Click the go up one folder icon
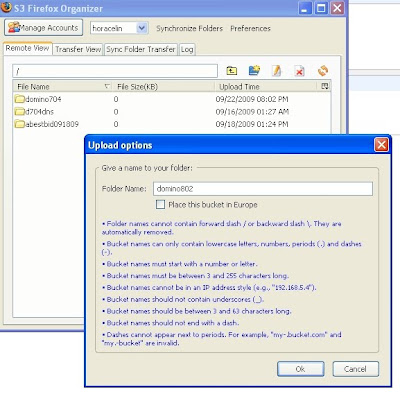 (x=232, y=71)
